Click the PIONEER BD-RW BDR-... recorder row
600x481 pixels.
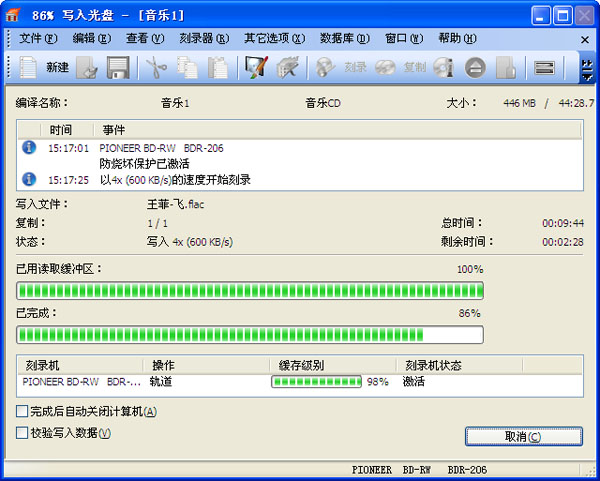(82, 382)
